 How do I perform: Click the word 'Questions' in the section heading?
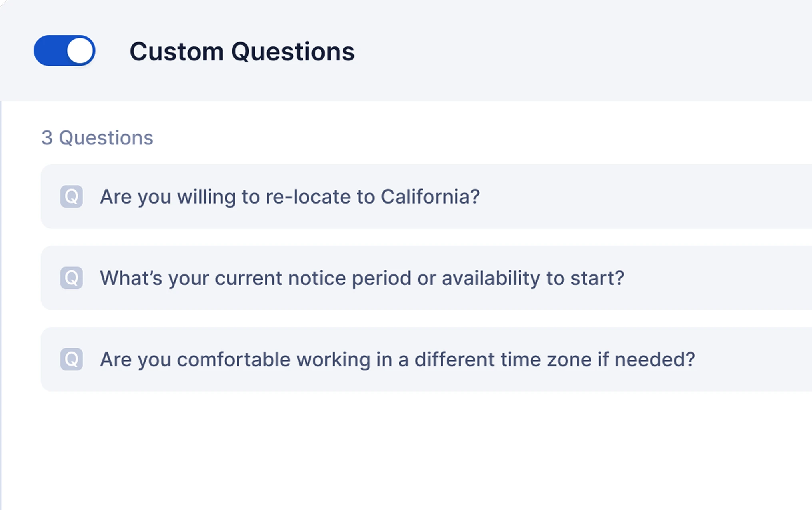point(293,52)
